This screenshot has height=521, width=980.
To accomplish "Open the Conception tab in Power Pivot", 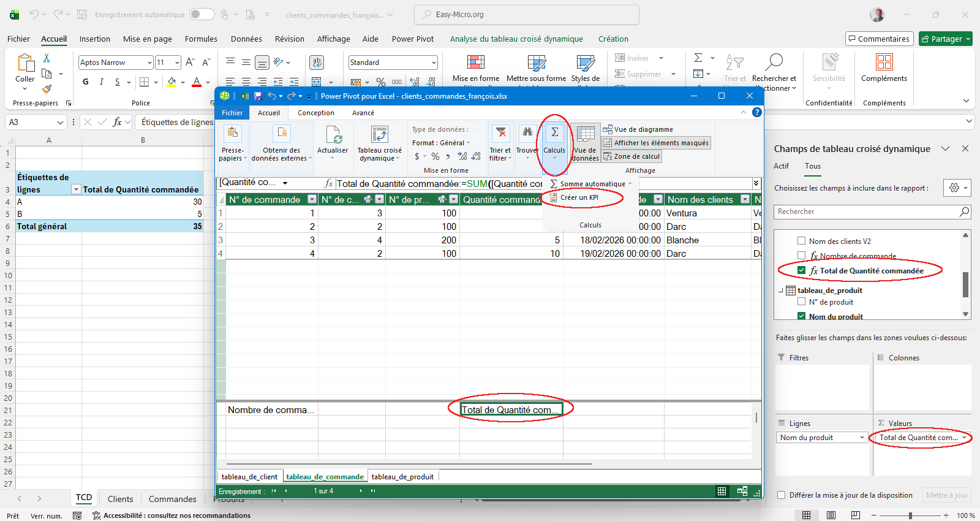I will 316,113.
